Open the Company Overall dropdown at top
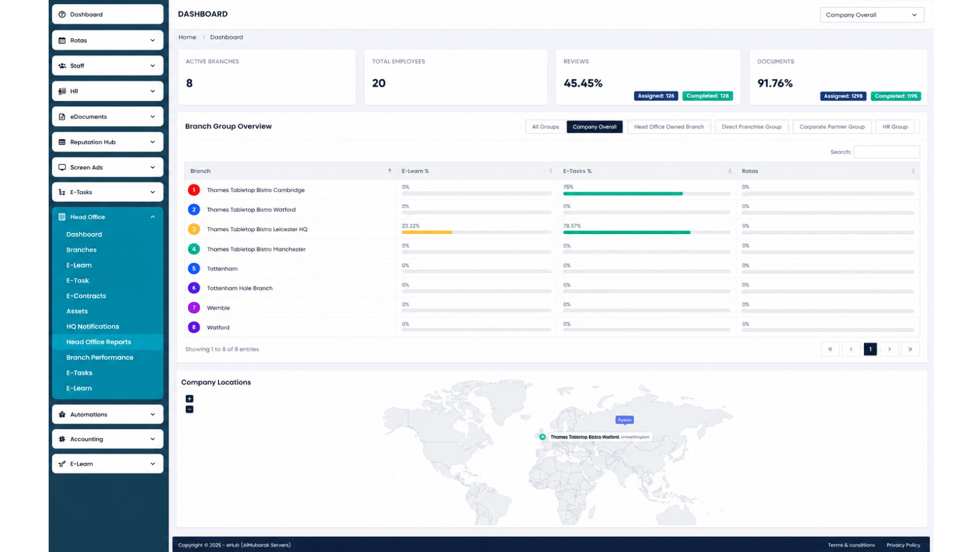Screen dimensions: 980x552 [872, 15]
